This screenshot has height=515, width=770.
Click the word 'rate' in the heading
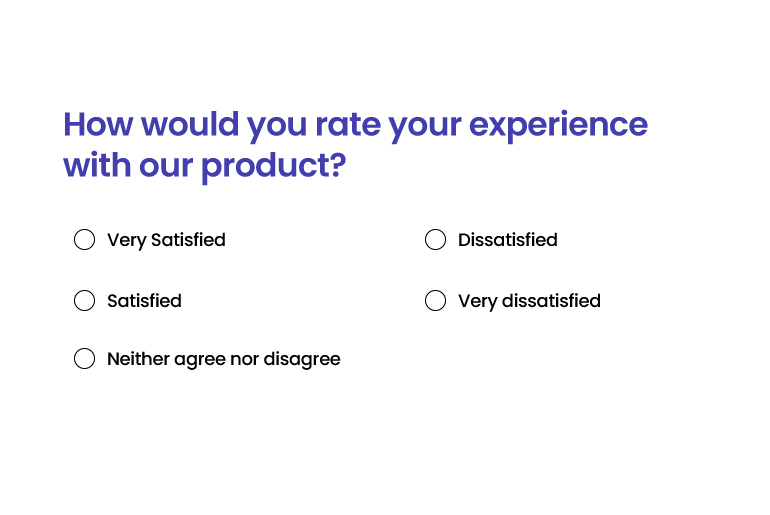point(348,125)
